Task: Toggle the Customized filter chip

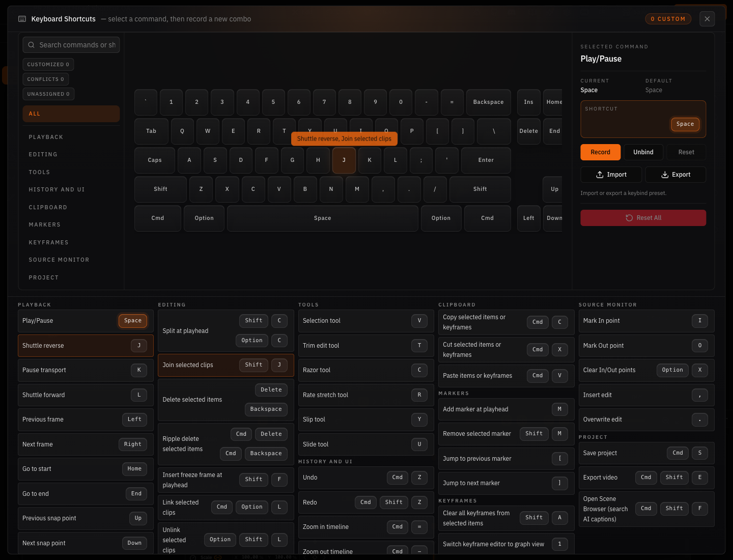Action: [x=48, y=65]
